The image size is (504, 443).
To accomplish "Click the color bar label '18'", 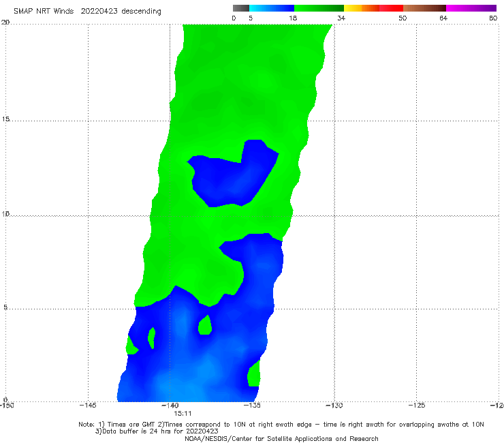I will pos(293,18).
